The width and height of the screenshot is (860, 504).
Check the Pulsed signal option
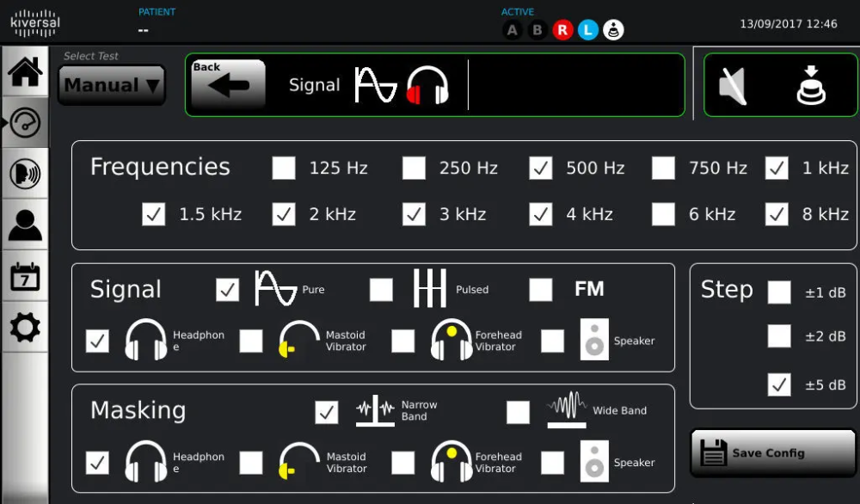point(381,290)
